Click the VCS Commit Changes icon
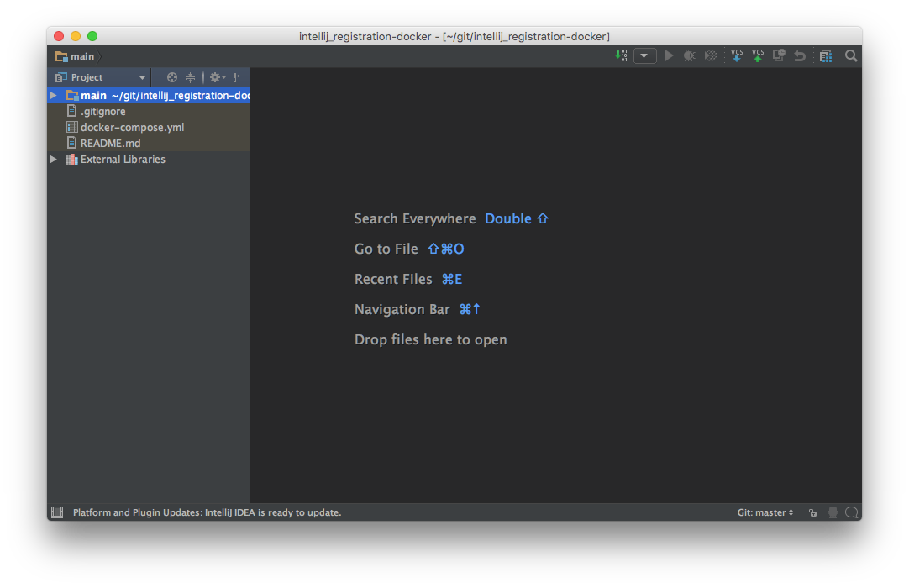The height and width of the screenshot is (588, 909). click(758, 55)
